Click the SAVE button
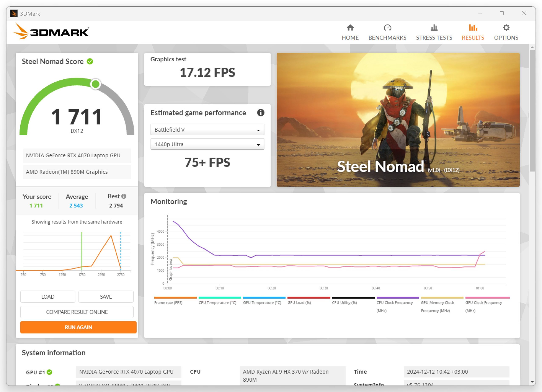 106,297
